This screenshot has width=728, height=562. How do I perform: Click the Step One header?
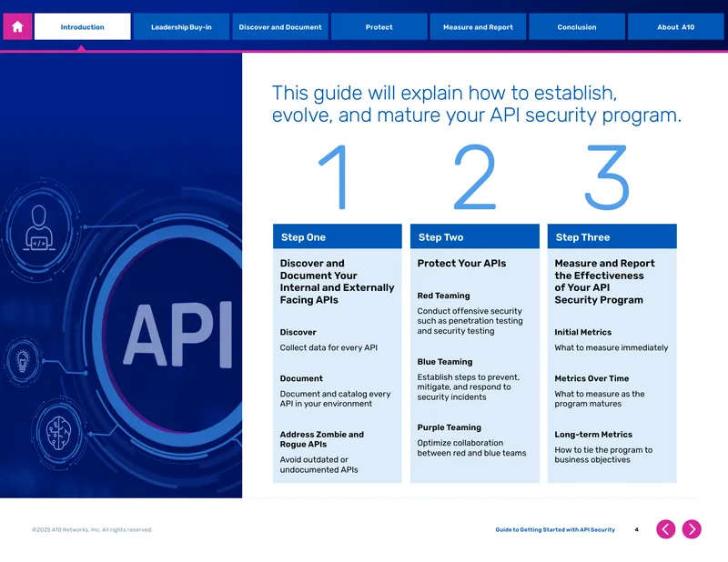(x=337, y=236)
